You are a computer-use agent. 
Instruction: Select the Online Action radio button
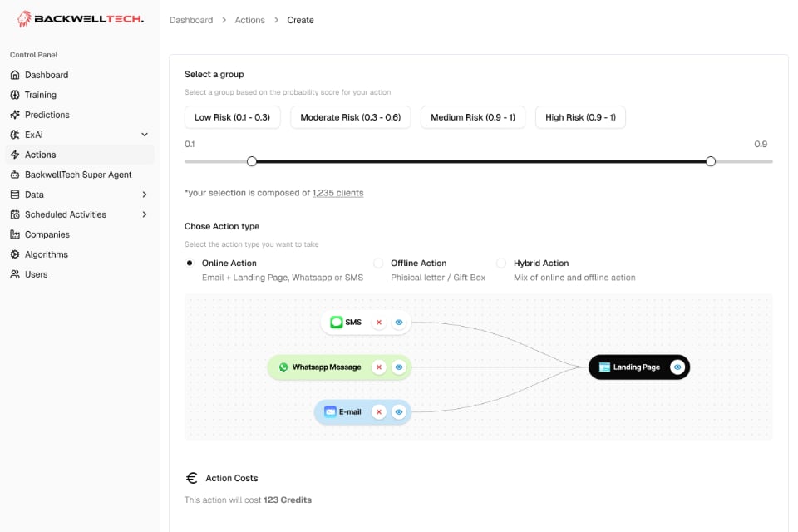(190, 264)
